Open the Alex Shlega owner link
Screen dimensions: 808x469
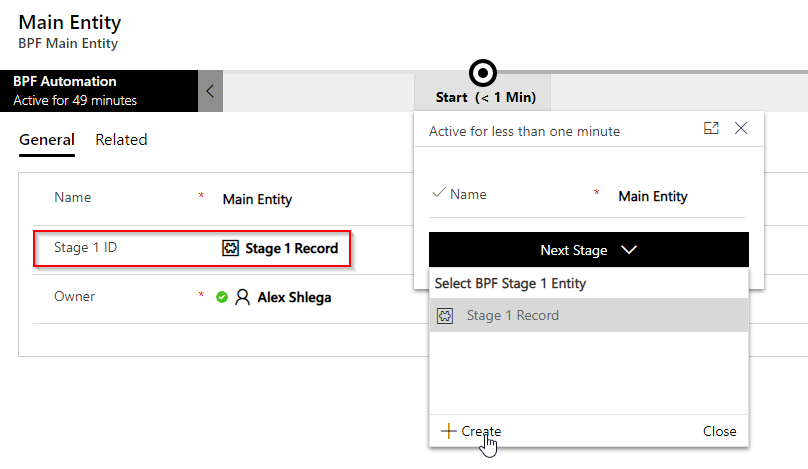click(x=294, y=297)
